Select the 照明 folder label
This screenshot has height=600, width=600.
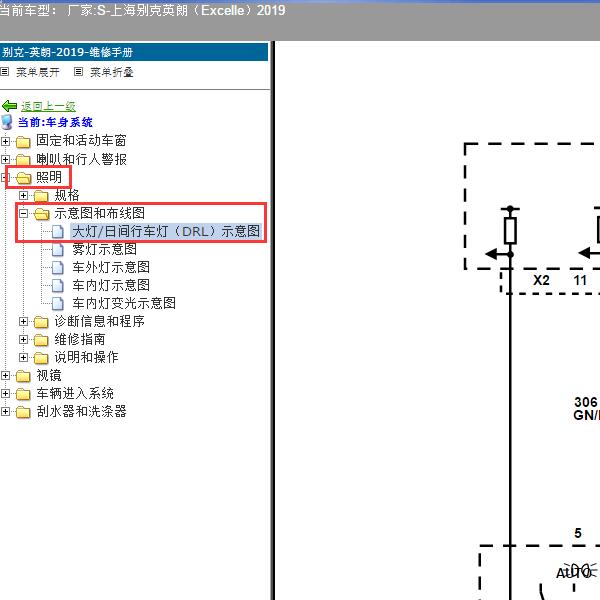pyautogui.click(x=49, y=177)
